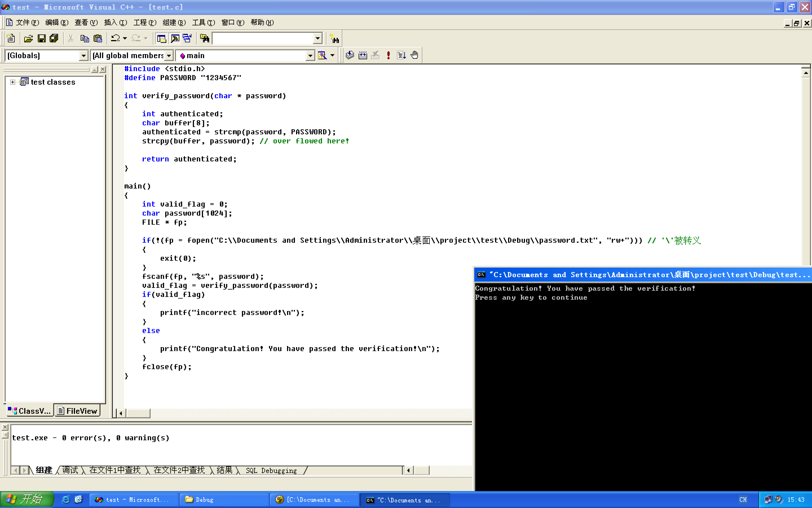Open the 插入(I) menu
Viewport: 812px width, 508px height.
pyautogui.click(x=115, y=23)
